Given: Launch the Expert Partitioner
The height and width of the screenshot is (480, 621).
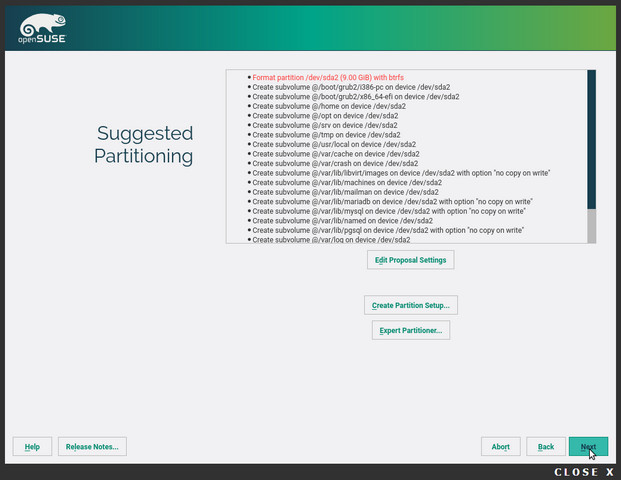Looking at the screenshot, I should (x=411, y=330).
